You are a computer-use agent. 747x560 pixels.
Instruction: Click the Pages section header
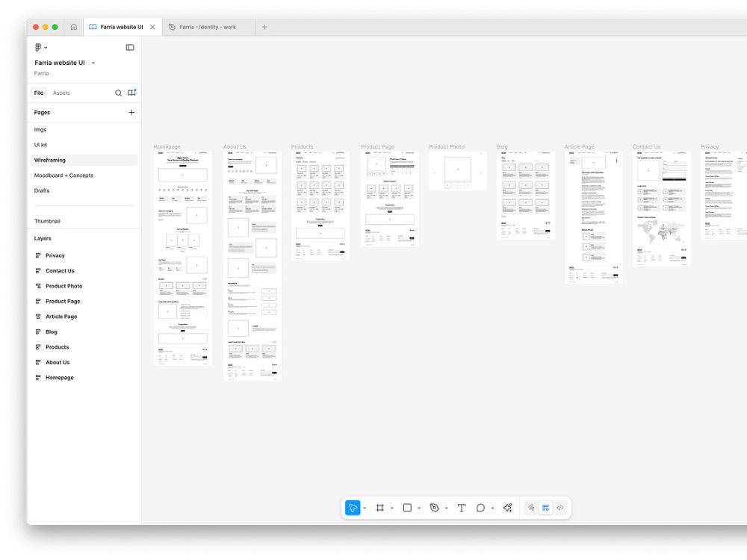coord(42,113)
